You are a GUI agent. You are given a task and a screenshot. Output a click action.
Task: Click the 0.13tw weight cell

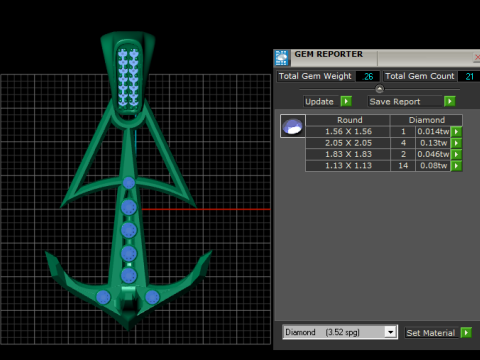(433, 143)
